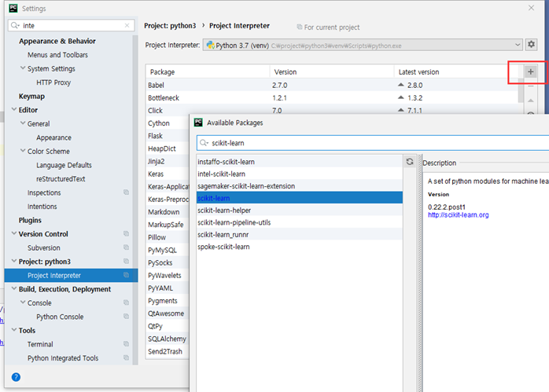Select intel-scikit-learn in package list
Screen dimensions: 549x392
[x=300, y=174]
